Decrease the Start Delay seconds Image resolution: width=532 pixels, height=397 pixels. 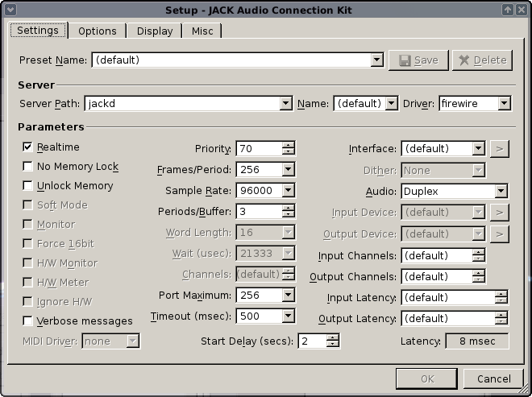click(332, 344)
